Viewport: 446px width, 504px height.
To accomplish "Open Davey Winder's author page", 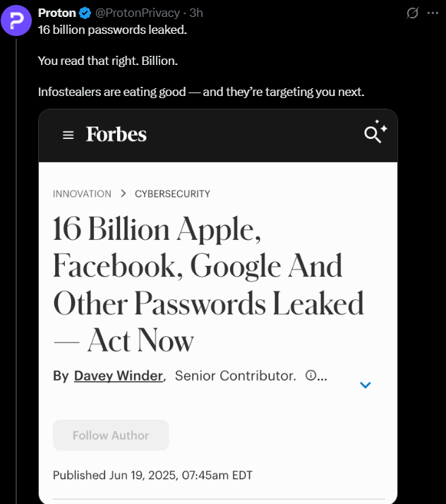I will pyautogui.click(x=119, y=376).
